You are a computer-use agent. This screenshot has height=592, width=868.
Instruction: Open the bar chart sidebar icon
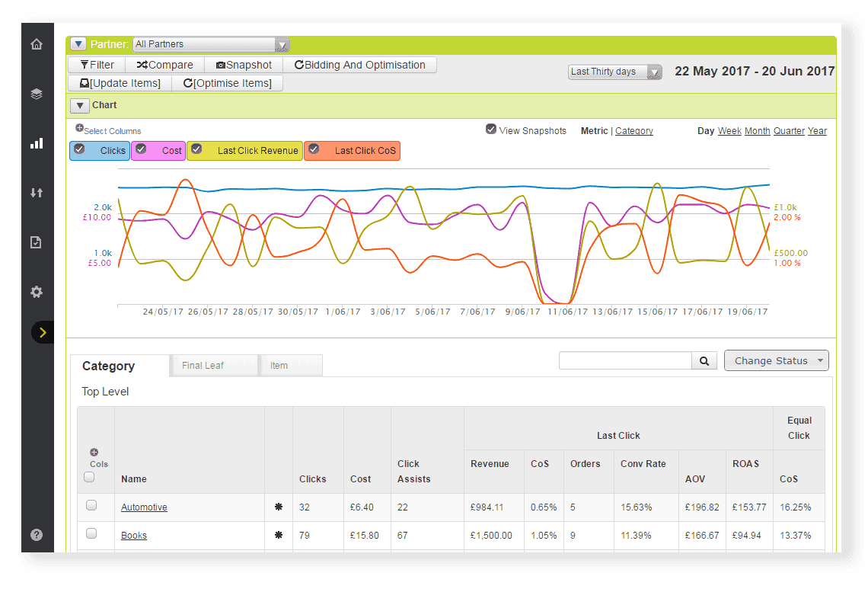click(37, 143)
